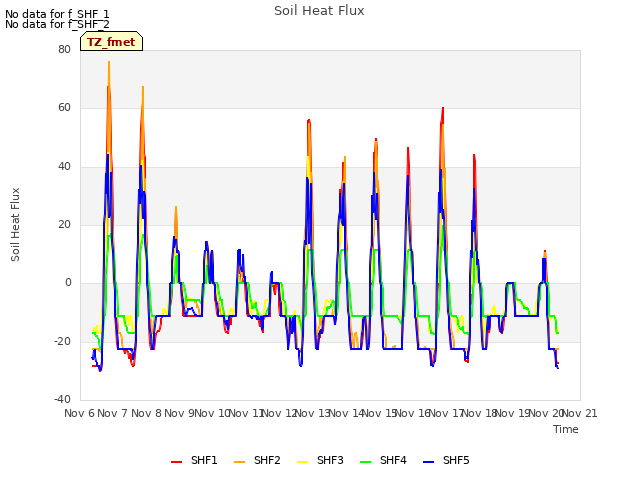Toggle SHF2 series in legend
Screen dimensions: 640x480
coord(257,460)
